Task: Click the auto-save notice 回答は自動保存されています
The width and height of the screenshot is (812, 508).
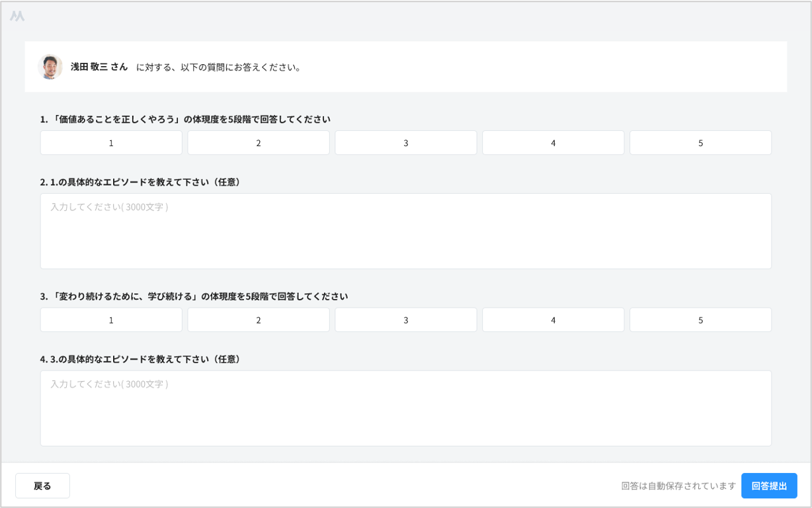Action: tap(678, 486)
